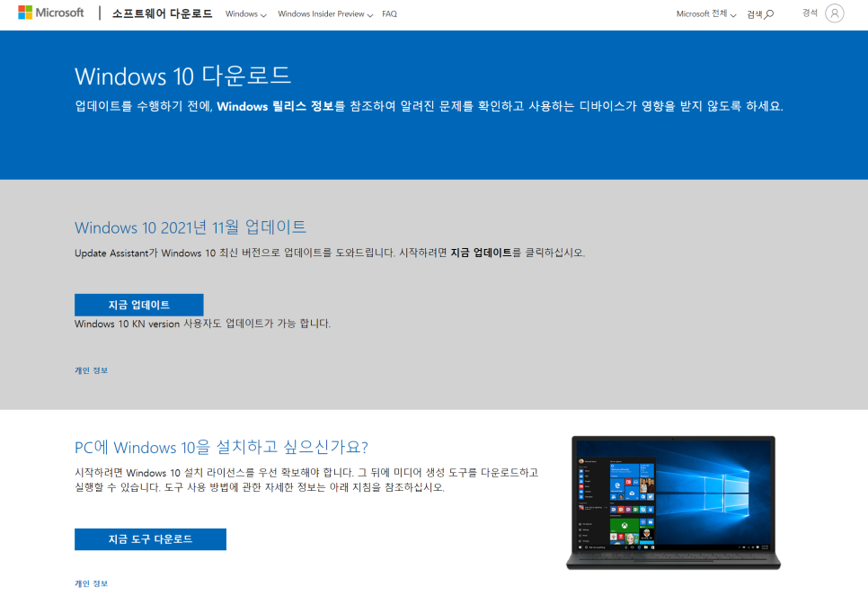Expand the Windows Insider Preview menu

tap(325, 13)
